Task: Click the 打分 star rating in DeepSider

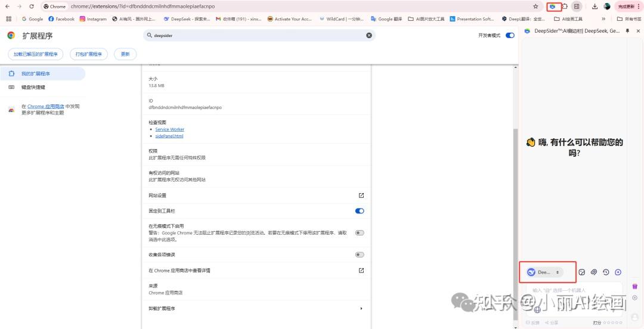Action: 614,323
